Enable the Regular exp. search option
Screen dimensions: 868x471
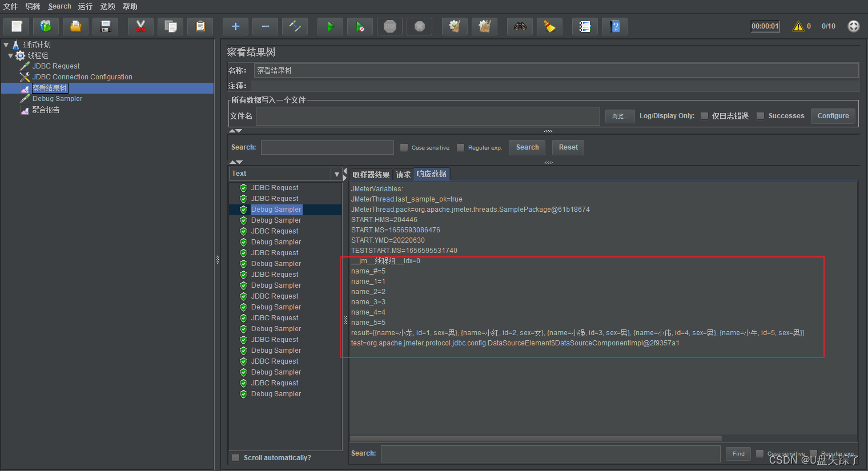460,147
